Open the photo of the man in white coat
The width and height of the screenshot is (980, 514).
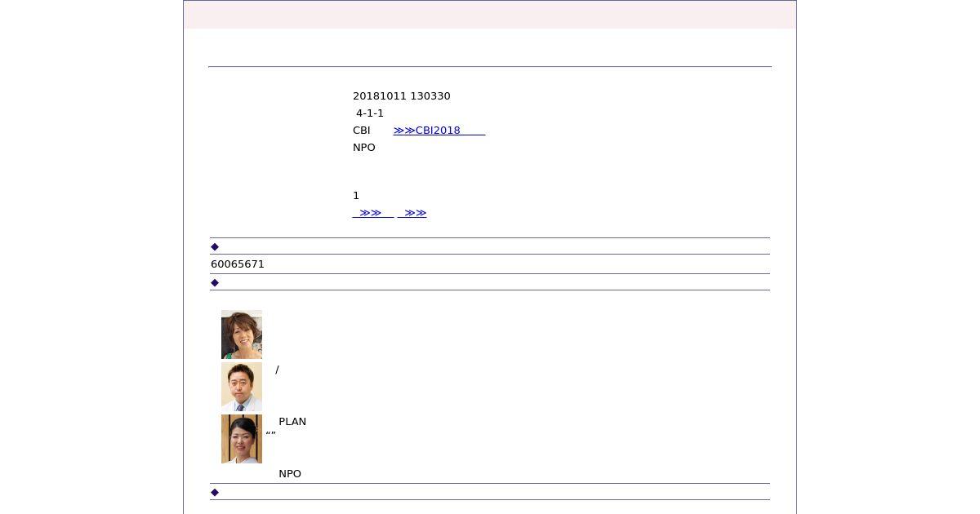click(x=242, y=387)
